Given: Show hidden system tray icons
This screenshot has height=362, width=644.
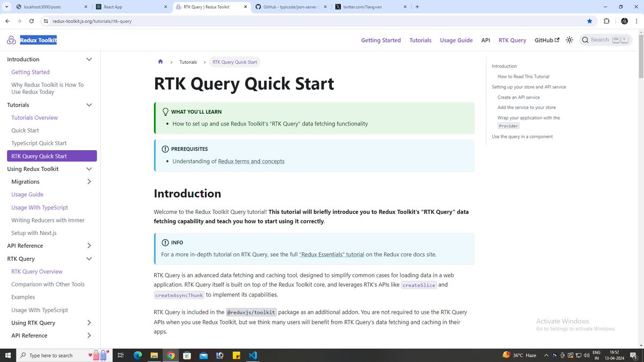Looking at the screenshot, I should (x=547, y=355).
